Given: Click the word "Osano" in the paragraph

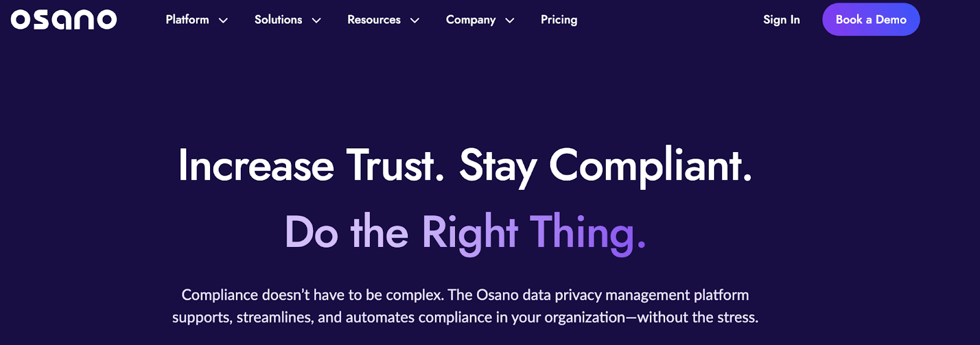Looking at the screenshot, I should [497, 295].
